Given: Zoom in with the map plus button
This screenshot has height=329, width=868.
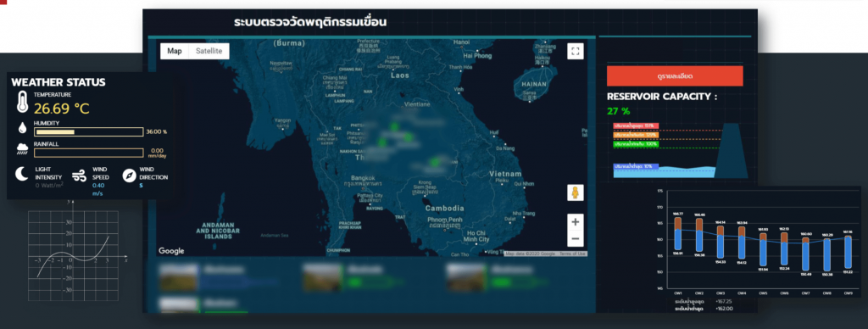Looking at the screenshot, I should click(x=576, y=221).
